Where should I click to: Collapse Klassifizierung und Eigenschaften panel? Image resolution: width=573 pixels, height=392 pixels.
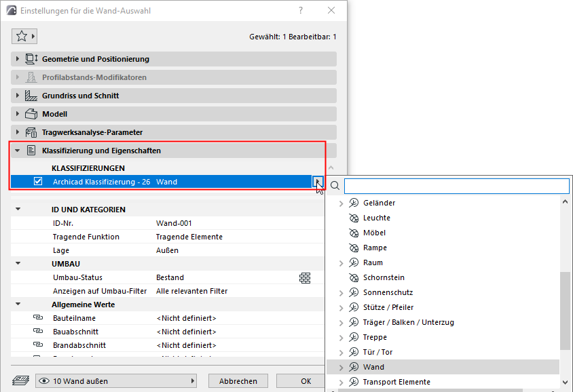tap(17, 151)
